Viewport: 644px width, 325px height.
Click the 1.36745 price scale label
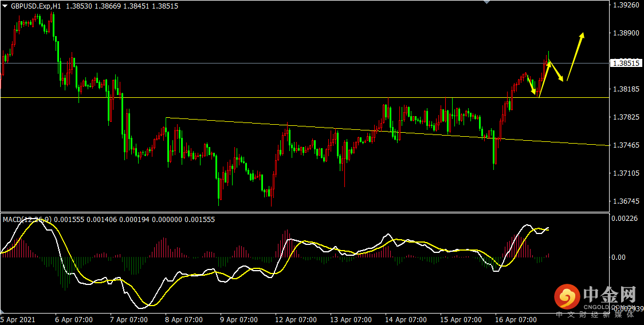[x=626, y=201]
